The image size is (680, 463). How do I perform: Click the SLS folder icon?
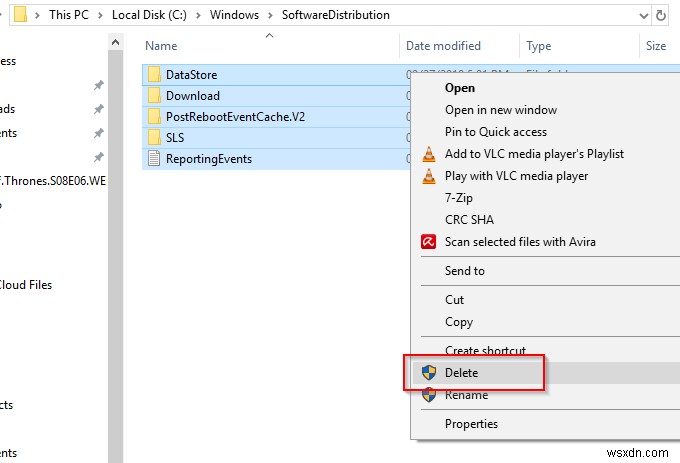pos(154,137)
